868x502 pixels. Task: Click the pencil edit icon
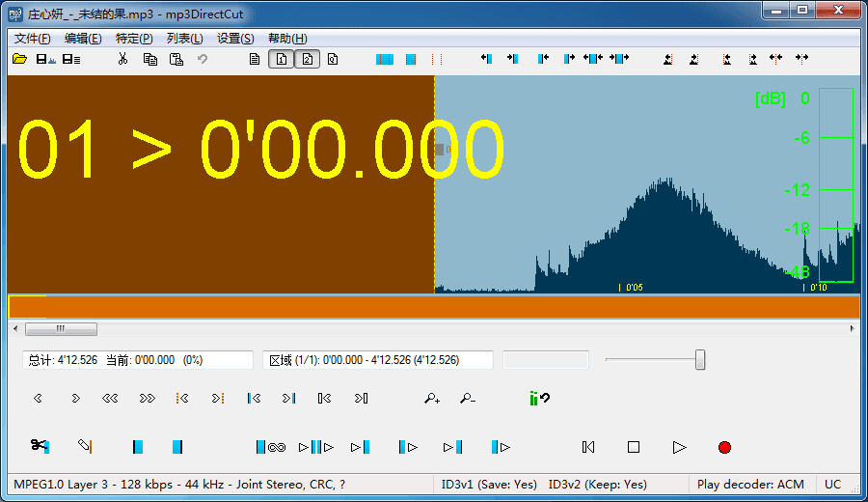(85, 446)
